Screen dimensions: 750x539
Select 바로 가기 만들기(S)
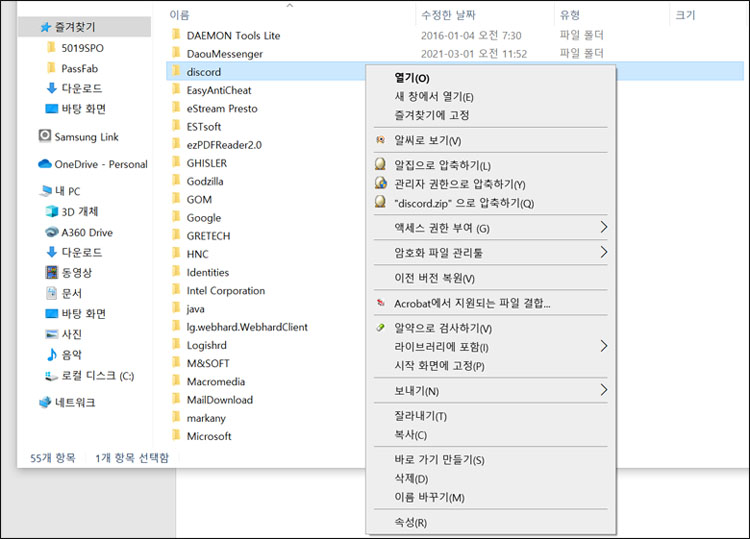click(x=439, y=460)
